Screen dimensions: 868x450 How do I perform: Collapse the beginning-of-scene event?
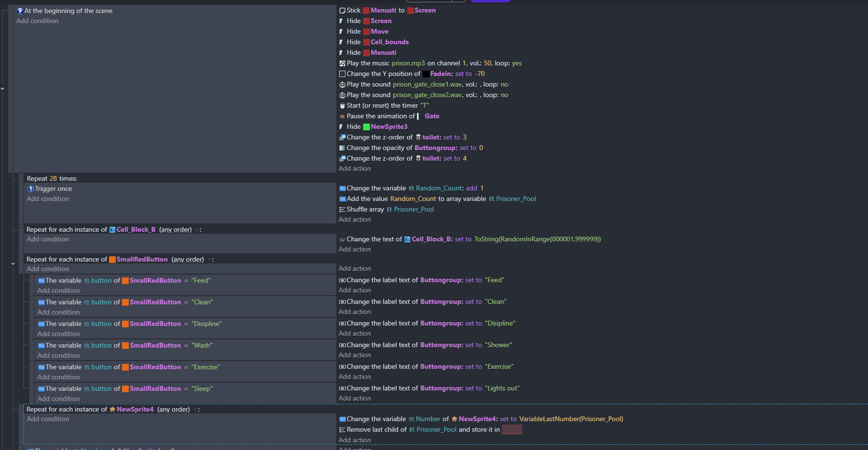2,88
